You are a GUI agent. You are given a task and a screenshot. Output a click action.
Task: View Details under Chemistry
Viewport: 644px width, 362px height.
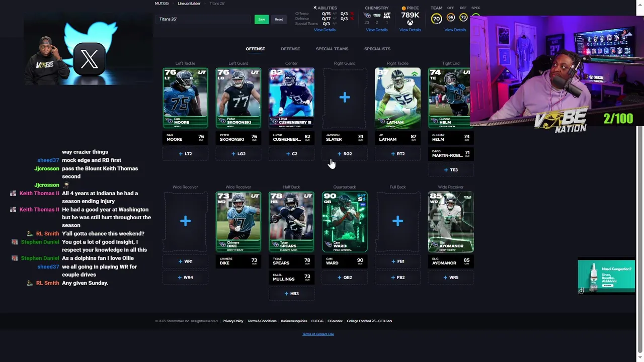click(x=377, y=30)
